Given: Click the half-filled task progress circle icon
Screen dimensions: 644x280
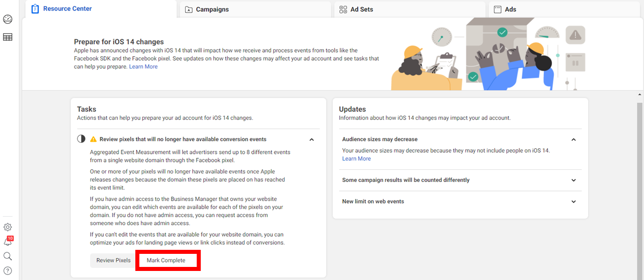Looking at the screenshot, I should click(x=81, y=139).
